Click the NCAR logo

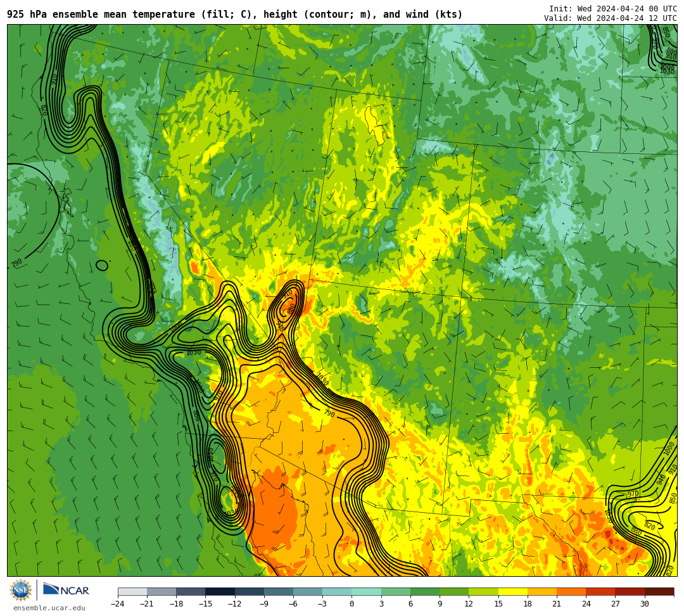tap(66, 590)
